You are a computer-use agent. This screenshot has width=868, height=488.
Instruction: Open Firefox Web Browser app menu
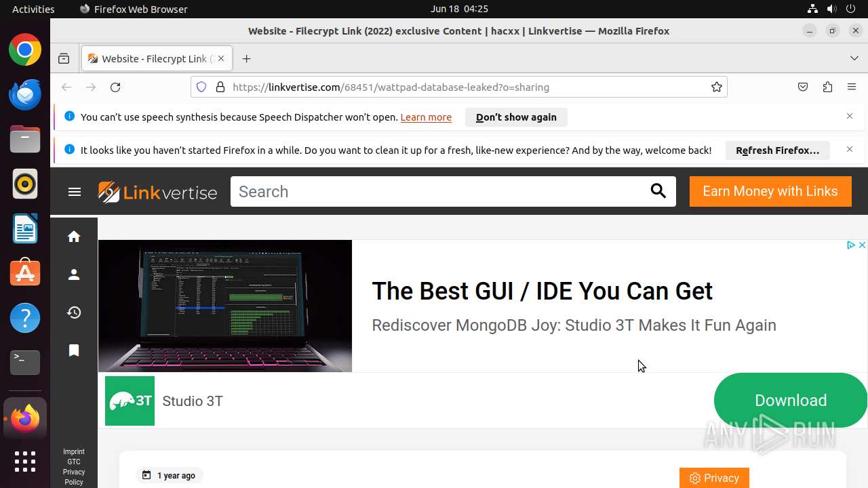(134, 9)
